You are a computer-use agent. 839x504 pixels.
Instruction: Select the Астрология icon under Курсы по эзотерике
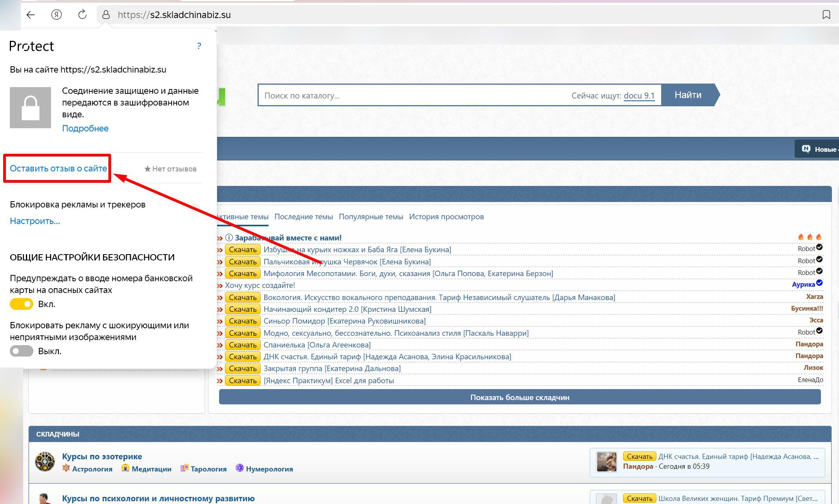pyautogui.click(x=67, y=469)
